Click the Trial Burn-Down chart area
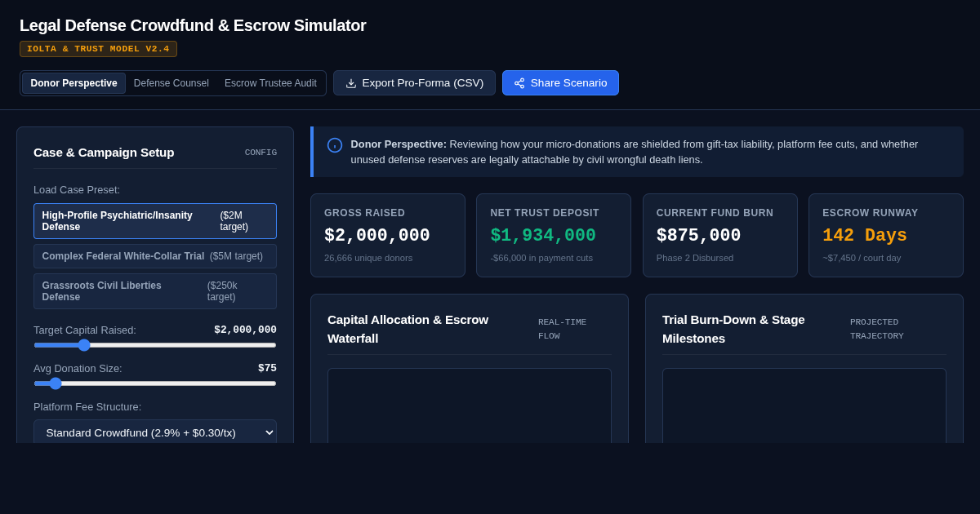This screenshot has height=514, width=980. [x=804, y=405]
